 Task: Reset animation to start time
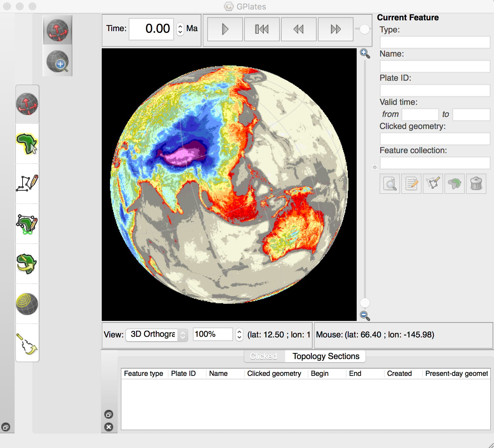click(x=262, y=29)
